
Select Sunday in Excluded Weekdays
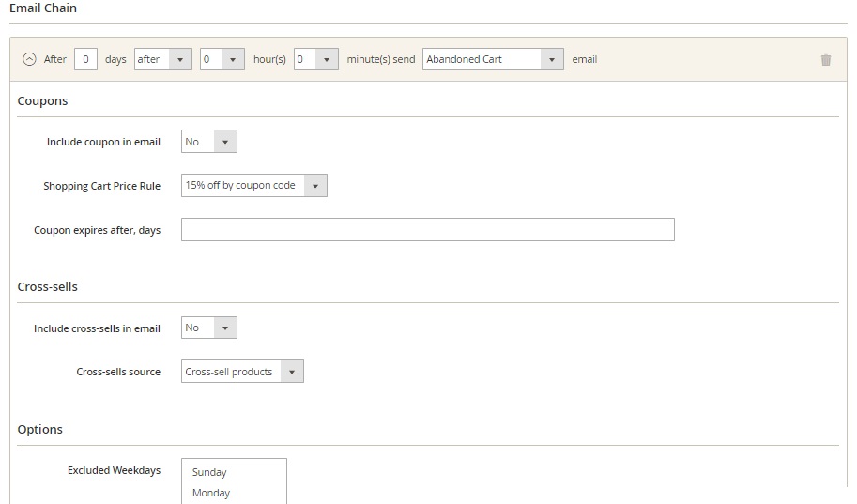coord(209,472)
